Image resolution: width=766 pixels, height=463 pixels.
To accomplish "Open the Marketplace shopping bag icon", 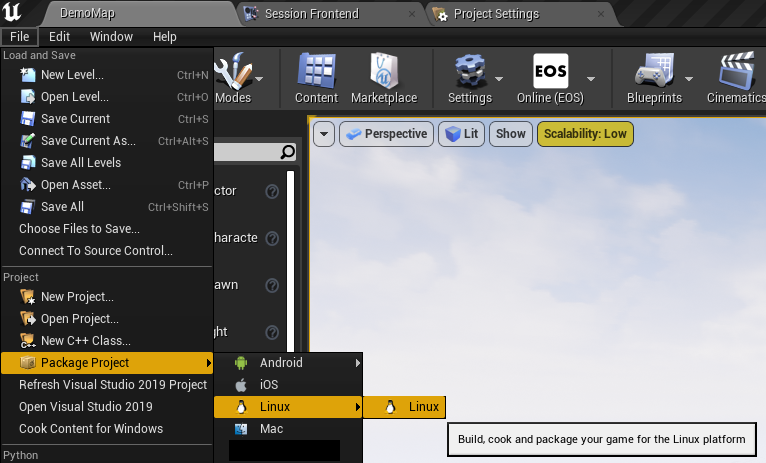I will tap(384, 71).
